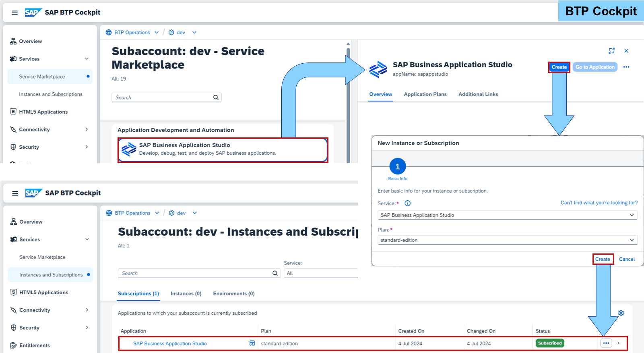Switch to Application Plans tab
The height and width of the screenshot is (353, 644).
coord(425,94)
